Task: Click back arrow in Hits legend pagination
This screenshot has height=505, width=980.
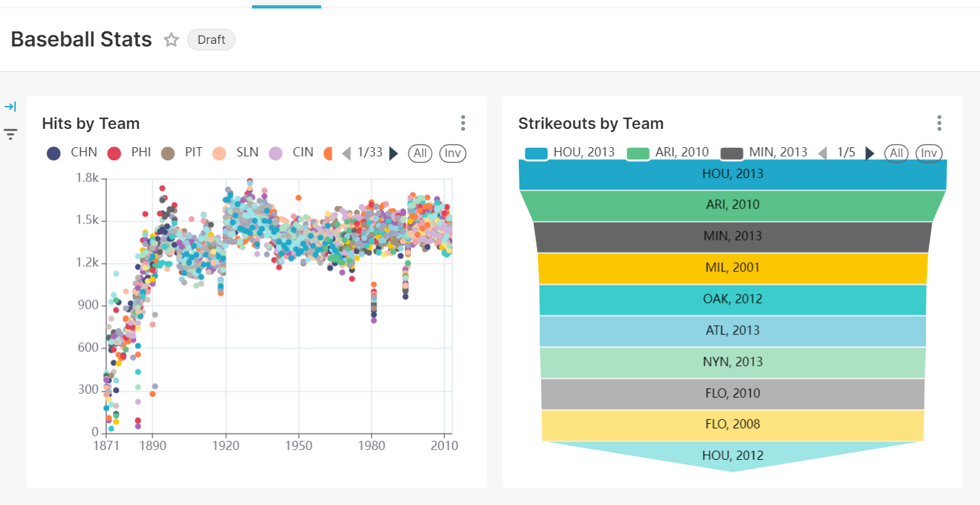Action: coord(345,153)
